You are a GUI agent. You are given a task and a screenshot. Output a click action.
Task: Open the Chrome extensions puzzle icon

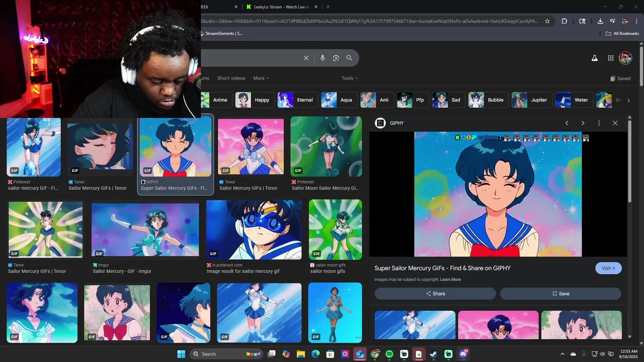point(564,21)
